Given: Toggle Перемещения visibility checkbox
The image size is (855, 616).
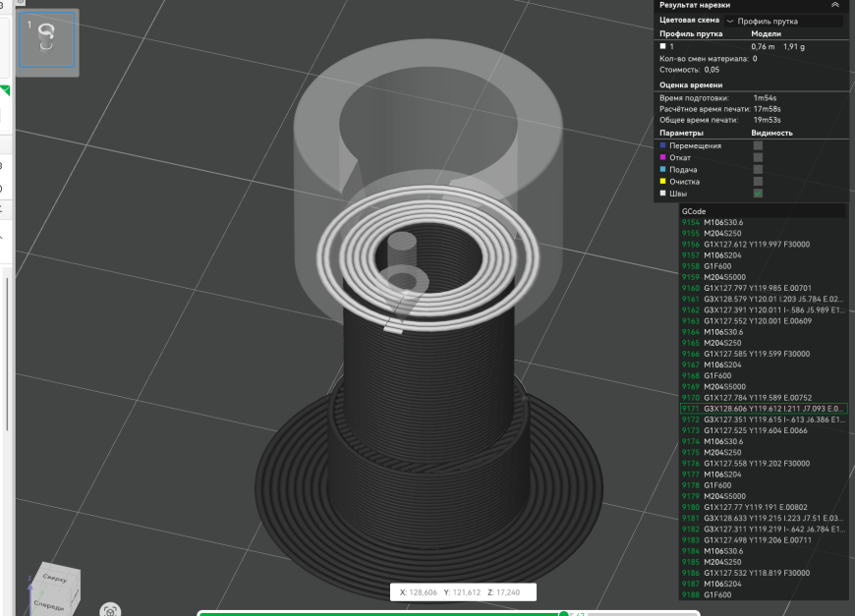Looking at the screenshot, I should (x=758, y=145).
